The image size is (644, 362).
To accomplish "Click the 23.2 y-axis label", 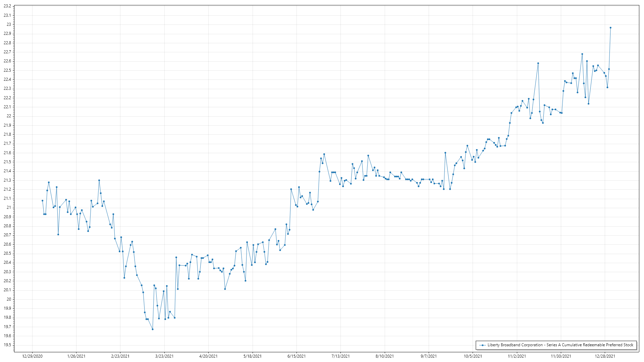I will pyautogui.click(x=7, y=6).
